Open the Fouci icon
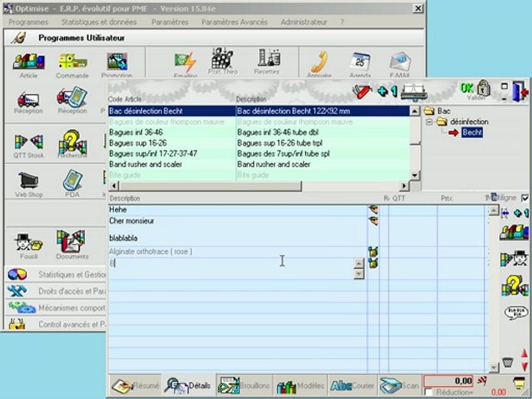The width and height of the screenshot is (532, 399). 29,242
